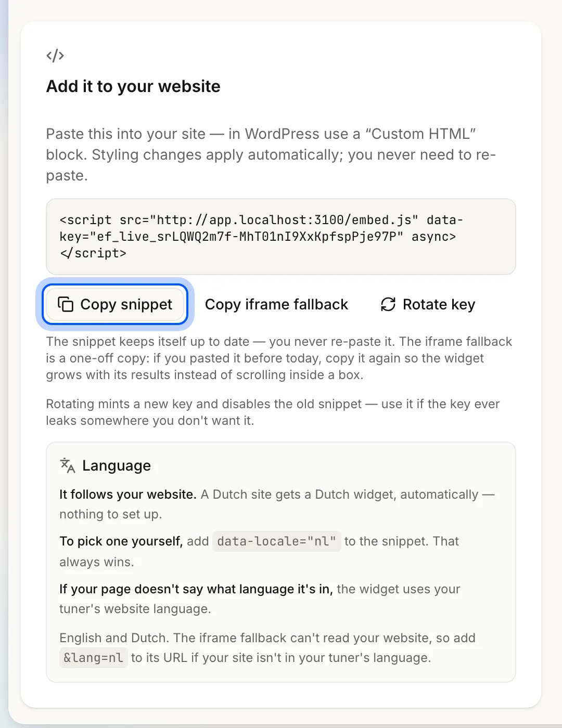Click the code brackets icon above the heading
562x728 pixels.
click(x=55, y=56)
